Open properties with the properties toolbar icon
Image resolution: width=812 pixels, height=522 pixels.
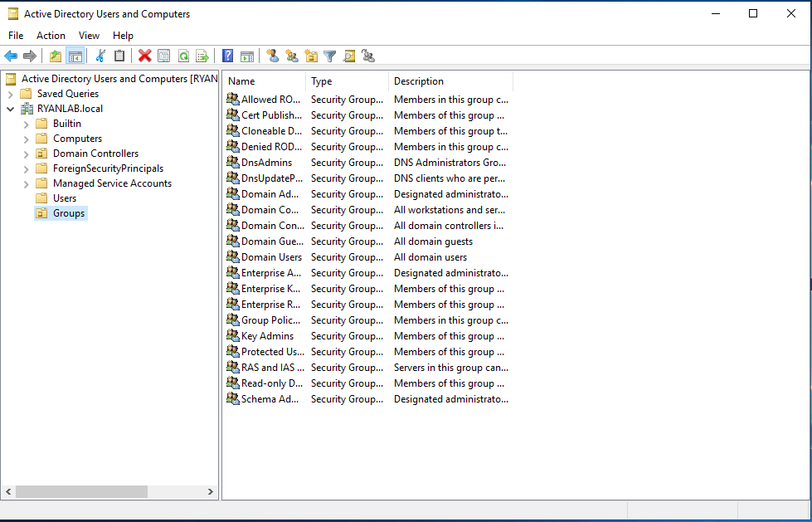[165, 56]
